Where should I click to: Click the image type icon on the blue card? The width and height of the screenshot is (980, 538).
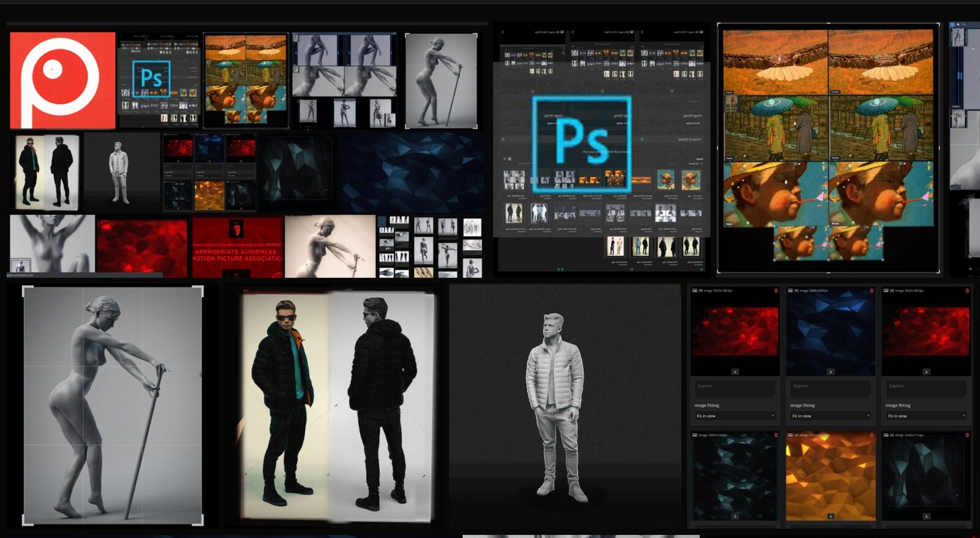coord(791,290)
